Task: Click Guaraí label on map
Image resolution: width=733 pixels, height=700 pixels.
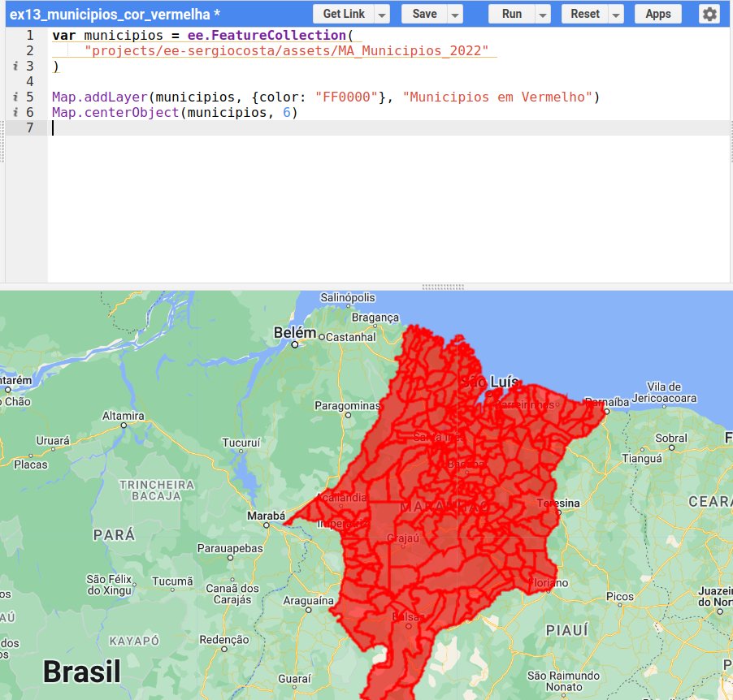Action: pyautogui.click(x=294, y=679)
